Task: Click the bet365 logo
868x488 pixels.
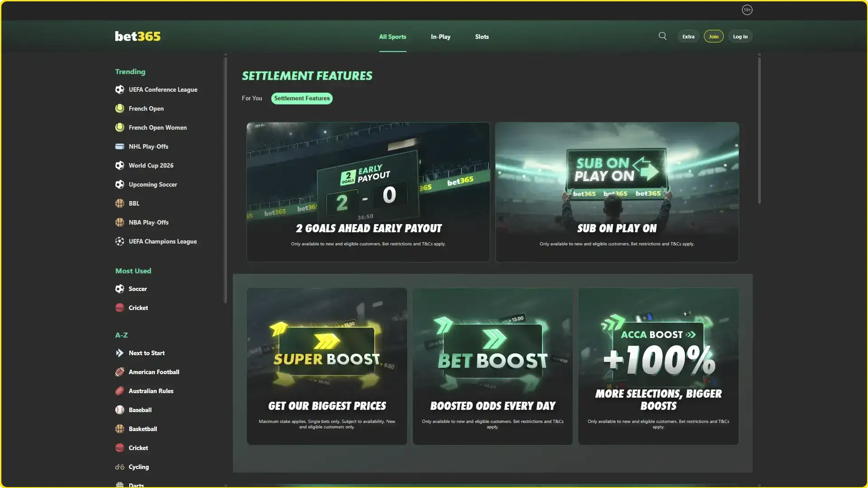Action: (x=137, y=36)
